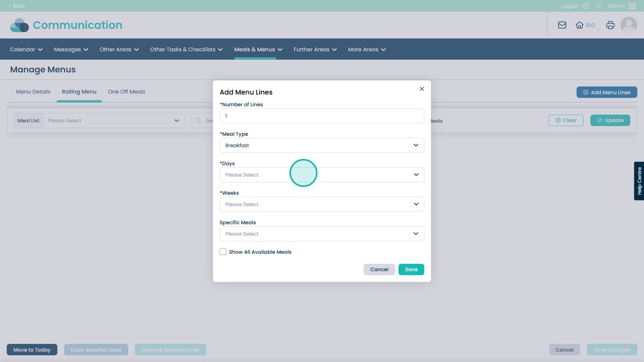Open the mail envelope icon
The width and height of the screenshot is (644, 362).
562,25
